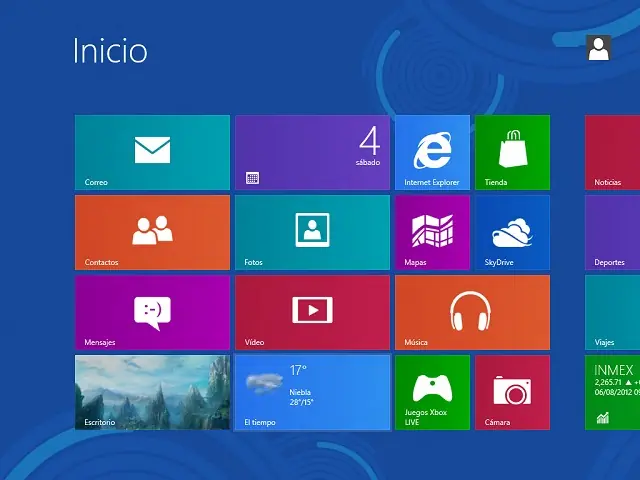Open the INMEX finance tile
The image size is (640, 480).
[612, 392]
